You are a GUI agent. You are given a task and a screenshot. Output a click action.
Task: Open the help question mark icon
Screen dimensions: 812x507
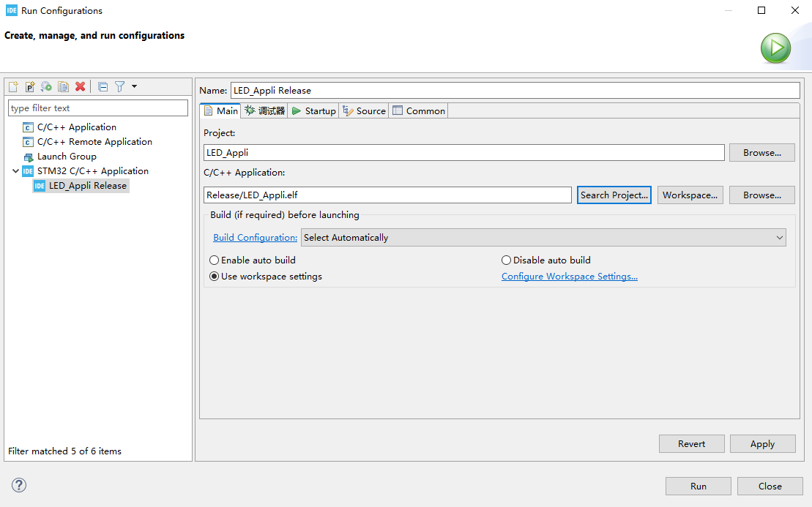pos(19,485)
